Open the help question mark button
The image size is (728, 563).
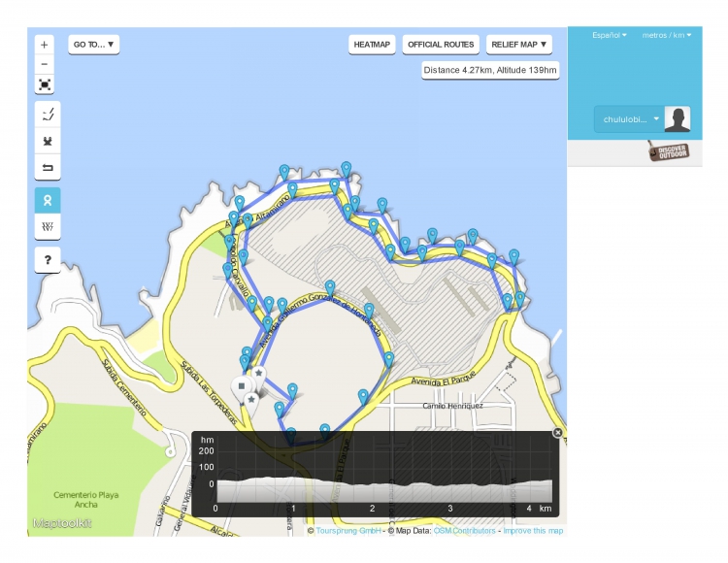coord(47,259)
